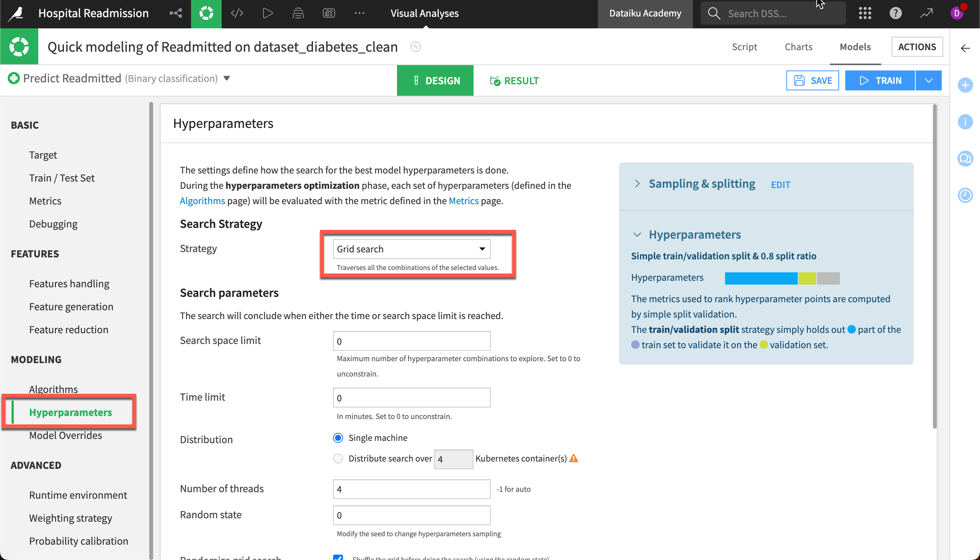Open the Dashboards icon in top bar

click(328, 13)
